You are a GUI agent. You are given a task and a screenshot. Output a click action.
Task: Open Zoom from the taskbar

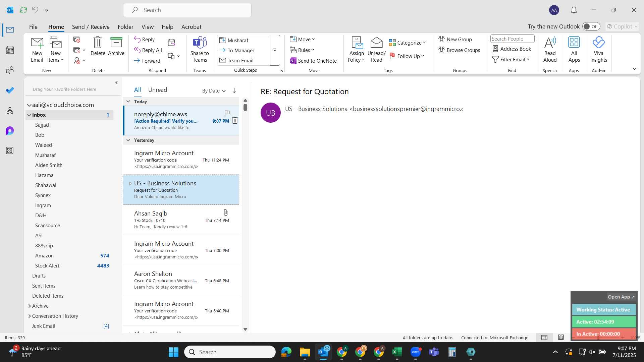416,352
